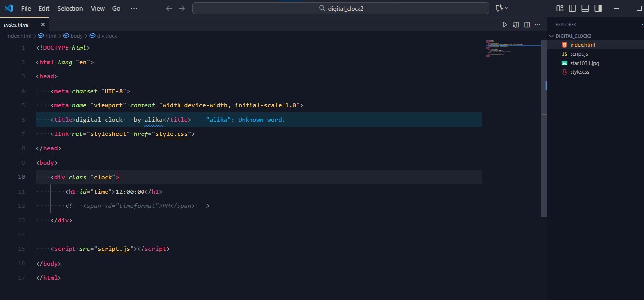Show more menu items via ellipsis
Viewport: 644px width, 300px height.
(134, 8)
